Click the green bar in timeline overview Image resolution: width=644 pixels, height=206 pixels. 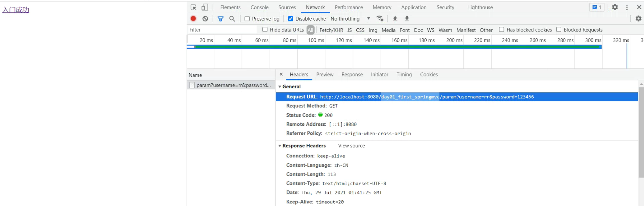(x=398, y=47)
